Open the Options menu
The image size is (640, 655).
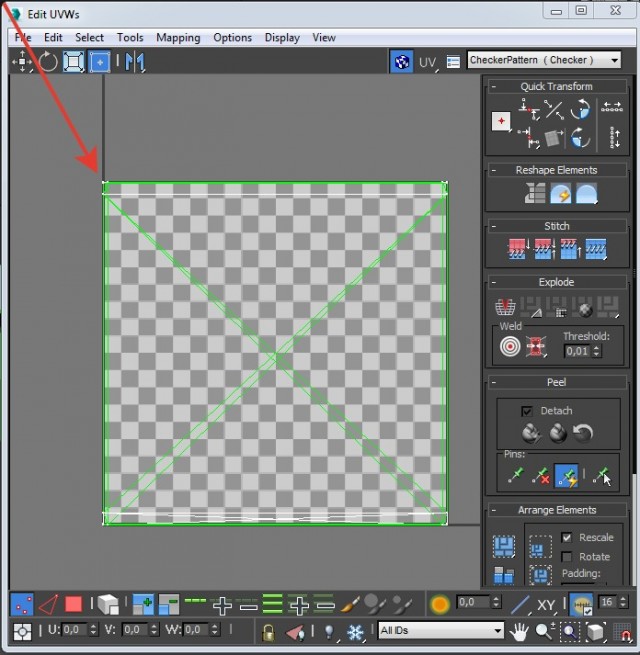point(232,38)
